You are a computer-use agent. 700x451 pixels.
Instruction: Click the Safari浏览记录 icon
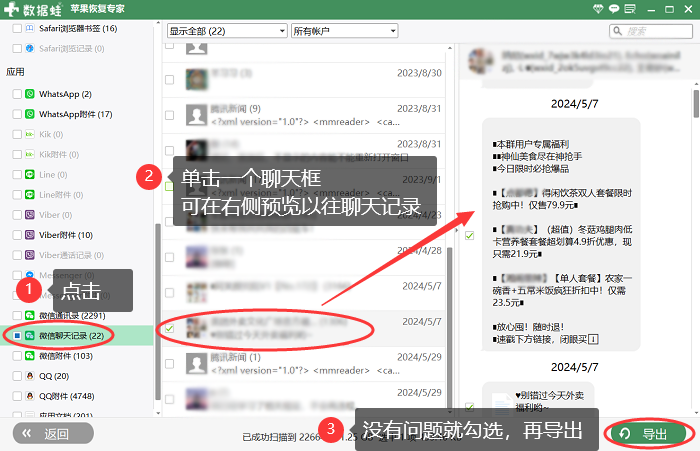pyautogui.click(x=29, y=48)
